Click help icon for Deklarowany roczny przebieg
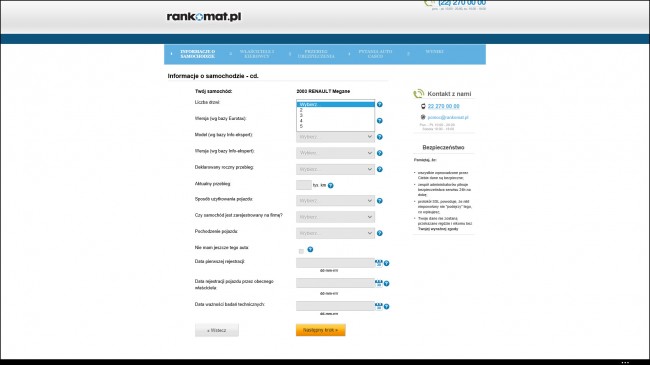Image resolution: width=650 pixels, height=365 pixels. (379, 169)
